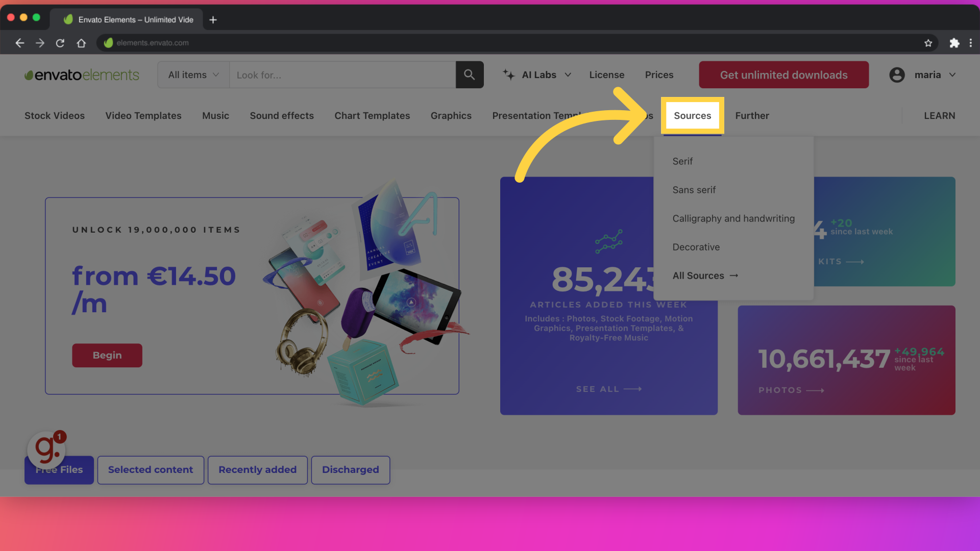
Task: Reload the page with refresh icon
Action: pos(60,43)
